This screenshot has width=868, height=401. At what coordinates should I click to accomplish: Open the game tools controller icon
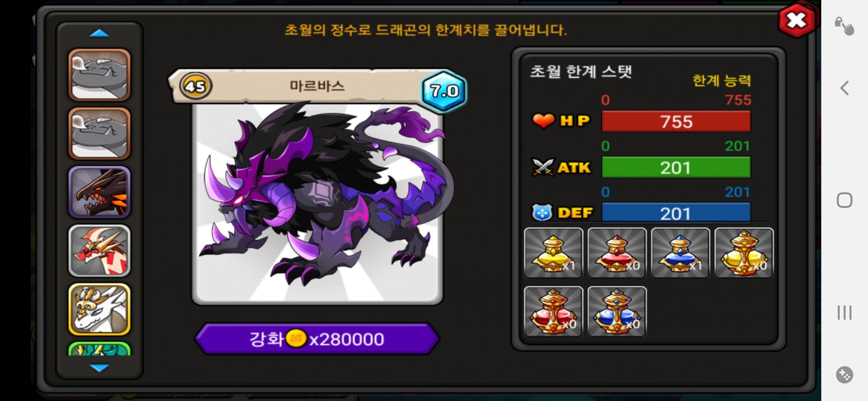click(845, 375)
